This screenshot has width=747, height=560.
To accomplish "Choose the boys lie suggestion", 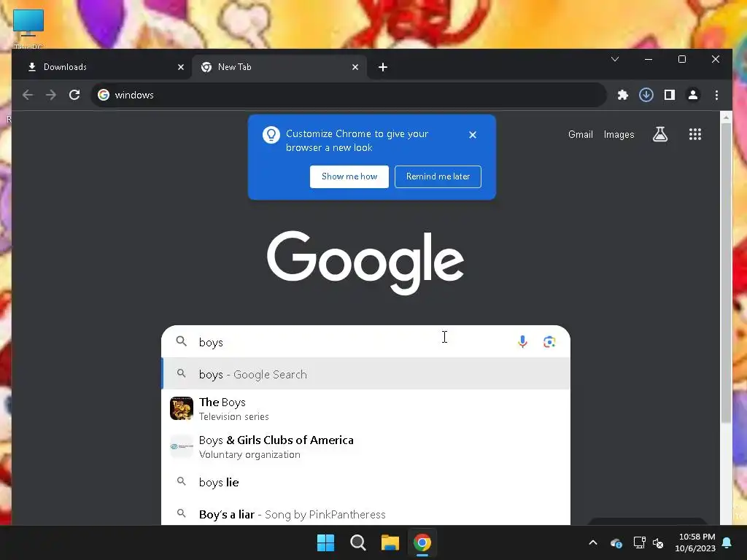I will point(365,482).
